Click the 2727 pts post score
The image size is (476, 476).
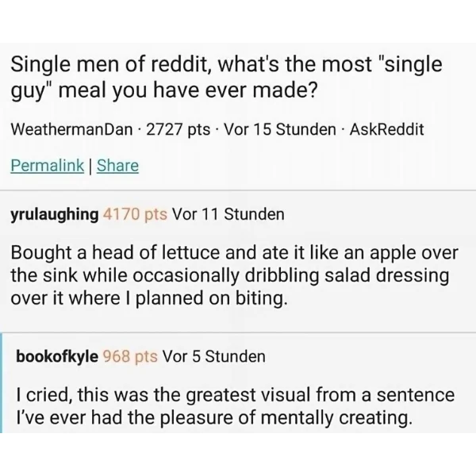[x=178, y=129]
